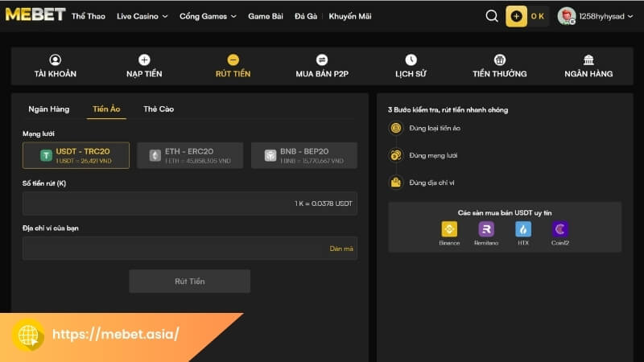Open the Coin12 exchange icon
This screenshot has width=644, height=362.
tap(560, 230)
